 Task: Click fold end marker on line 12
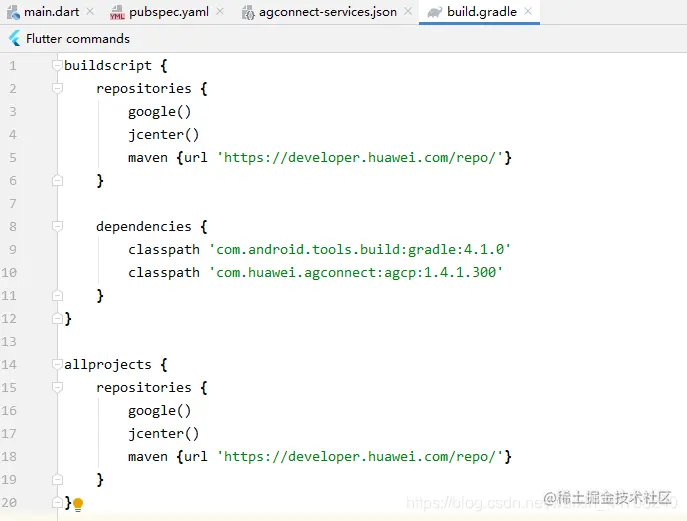point(57,319)
